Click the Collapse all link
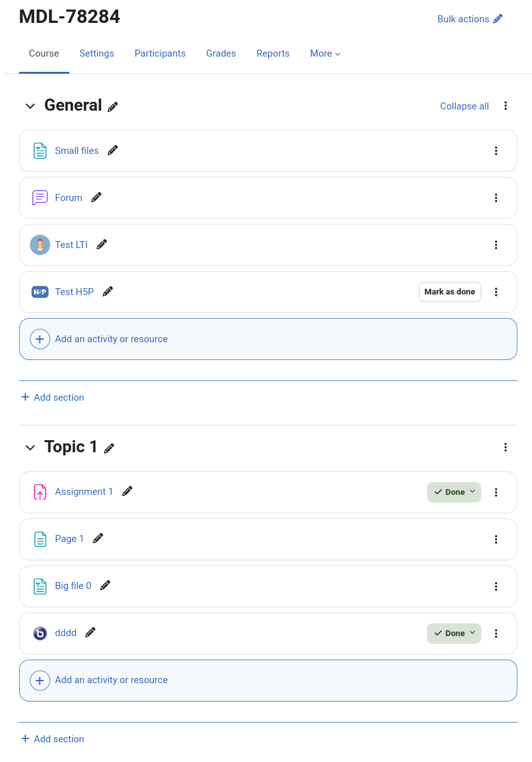The image size is (532, 762). (465, 106)
